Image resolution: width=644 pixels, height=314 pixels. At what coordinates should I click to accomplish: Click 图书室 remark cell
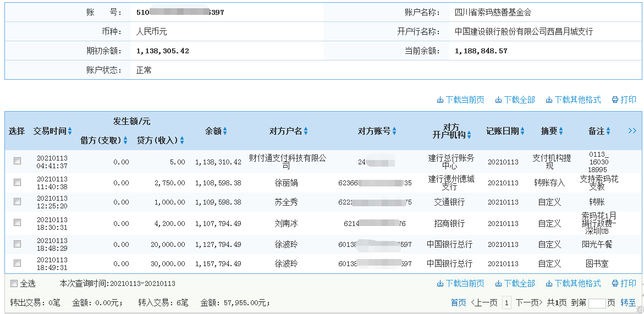click(597, 263)
